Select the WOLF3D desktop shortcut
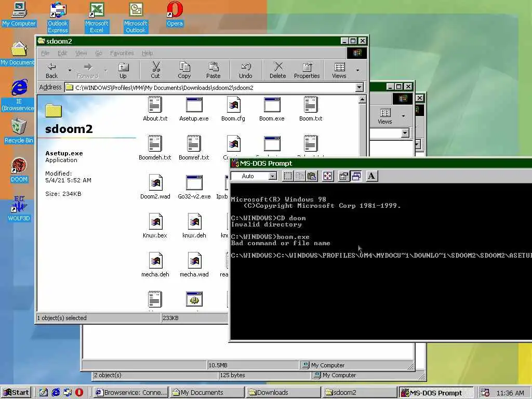532x399 pixels. [19, 209]
